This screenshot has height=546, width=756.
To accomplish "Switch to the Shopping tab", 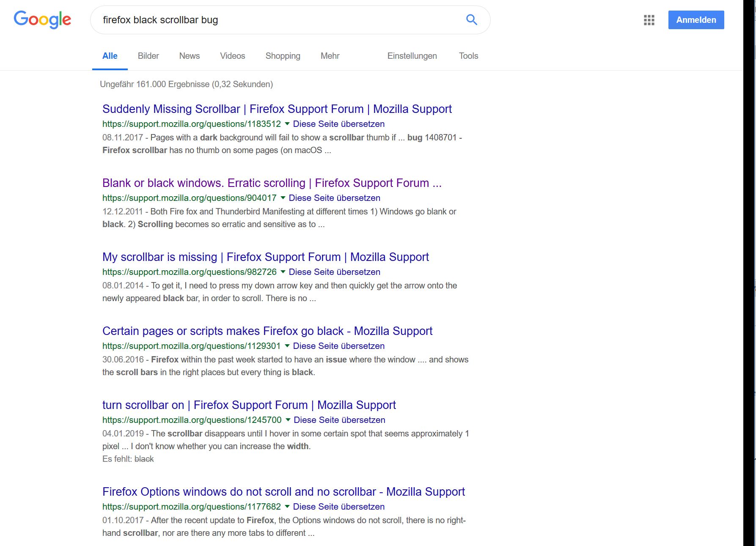I will tap(283, 56).
